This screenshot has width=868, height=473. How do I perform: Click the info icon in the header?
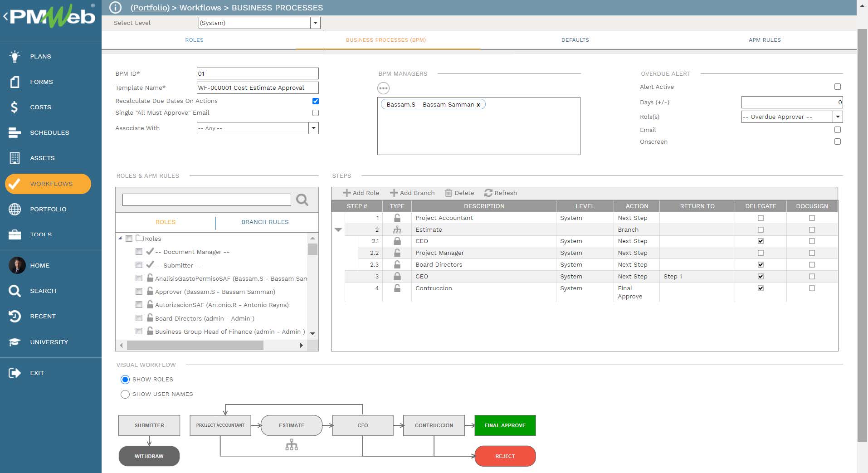point(114,7)
